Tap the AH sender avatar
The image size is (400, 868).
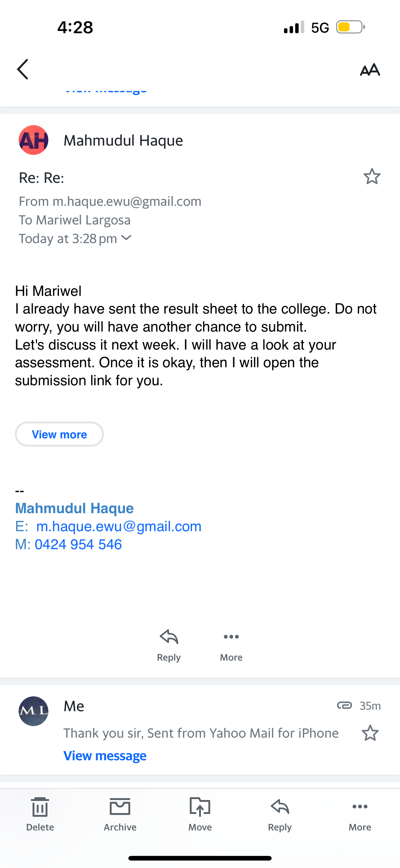[33, 140]
